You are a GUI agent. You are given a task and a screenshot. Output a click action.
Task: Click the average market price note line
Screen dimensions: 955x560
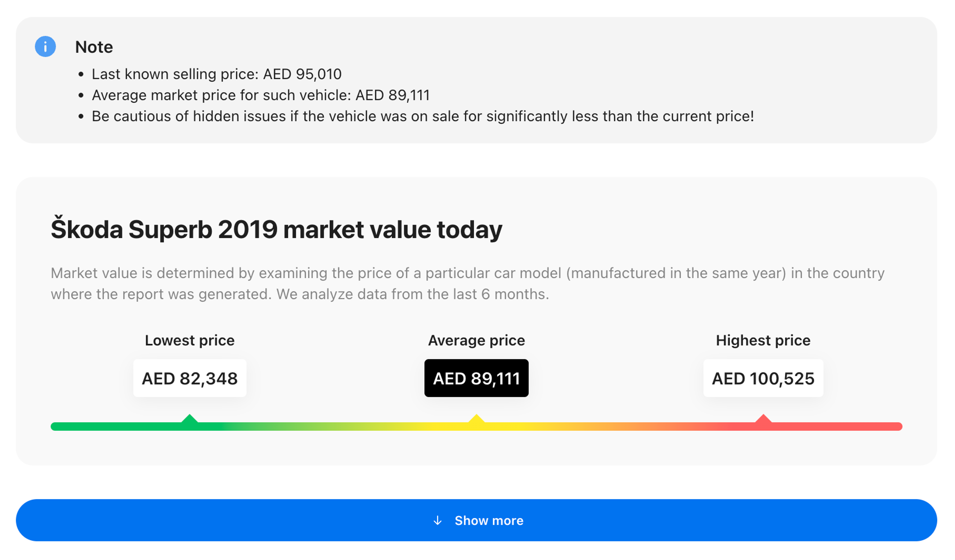click(x=261, y=95)
